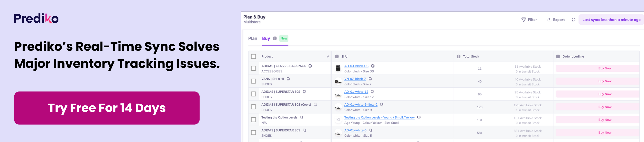This screenshot has height=142, width=644.
Task: Click the black backpack product thumbnail
Action: [x=338, y=68]
